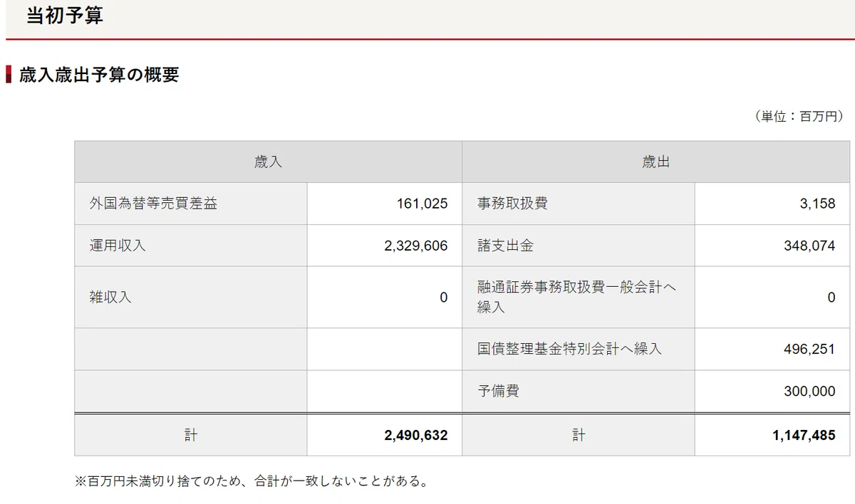Click the 348,074 amount cell

coord(772,246)
